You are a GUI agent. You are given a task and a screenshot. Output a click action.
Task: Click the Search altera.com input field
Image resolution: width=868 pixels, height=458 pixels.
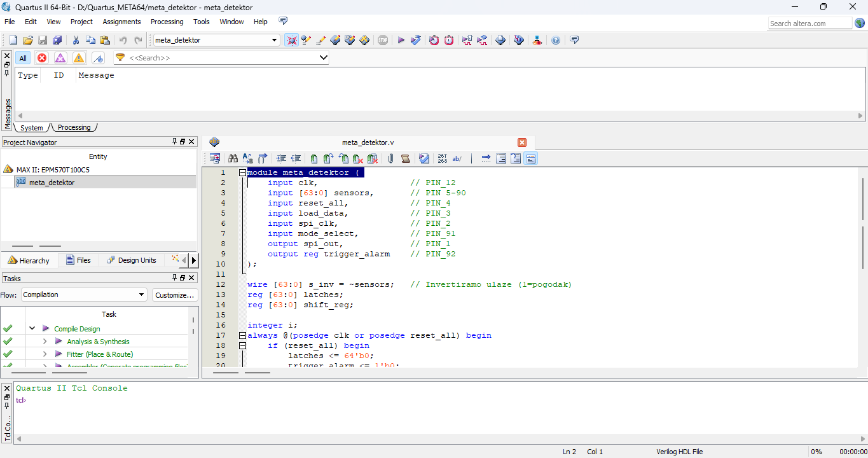[x=809, y=24]
